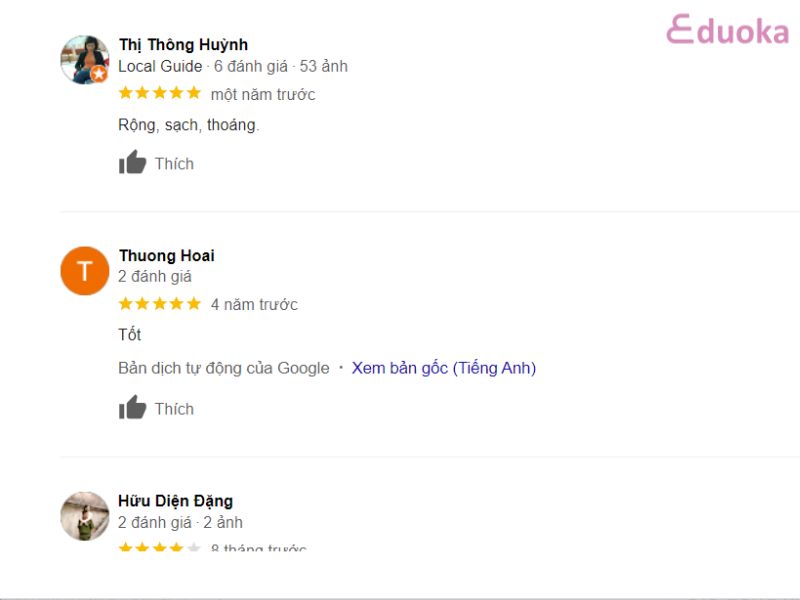Screen dimensions: 800x600
Task: Click star rating on Hữu Diện Đặng's review
Action: click(159, 547)
